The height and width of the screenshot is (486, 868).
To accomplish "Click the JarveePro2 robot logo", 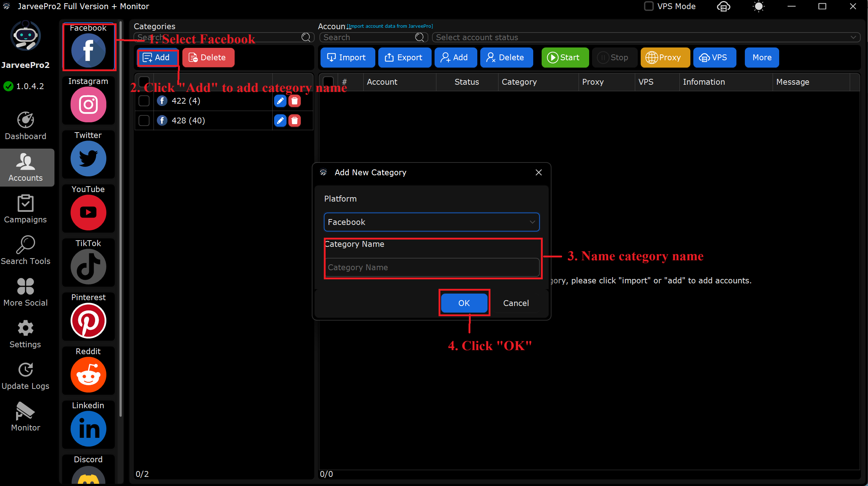I will pyautogui.click(x=26, y=36).
